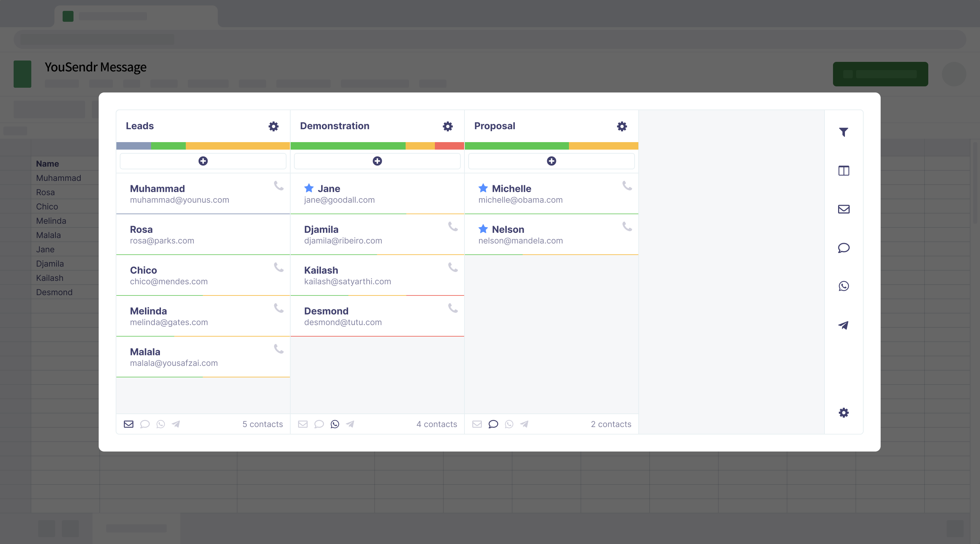
Task: Open Muhammad's contact card
Action: pyautogui.click(x=203, y=194)
